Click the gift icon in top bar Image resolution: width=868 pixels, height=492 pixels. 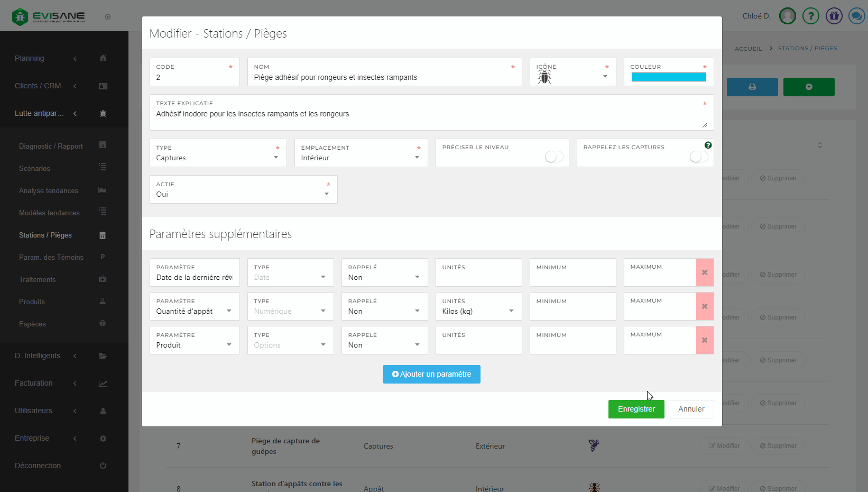[834, 16]
